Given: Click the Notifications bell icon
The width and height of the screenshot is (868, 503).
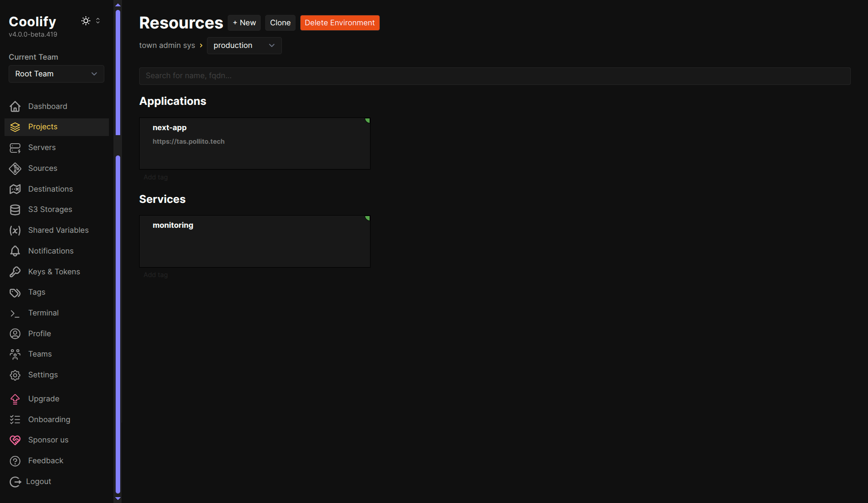Looking at the screenshot, I should pos(15,251).
